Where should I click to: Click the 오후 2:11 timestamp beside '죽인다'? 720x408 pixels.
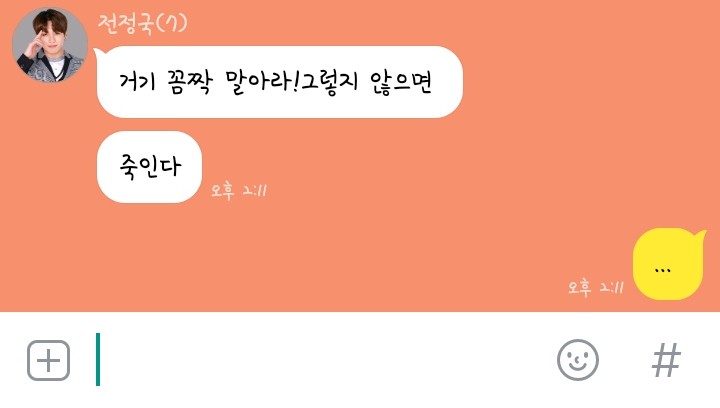point(239,190)
